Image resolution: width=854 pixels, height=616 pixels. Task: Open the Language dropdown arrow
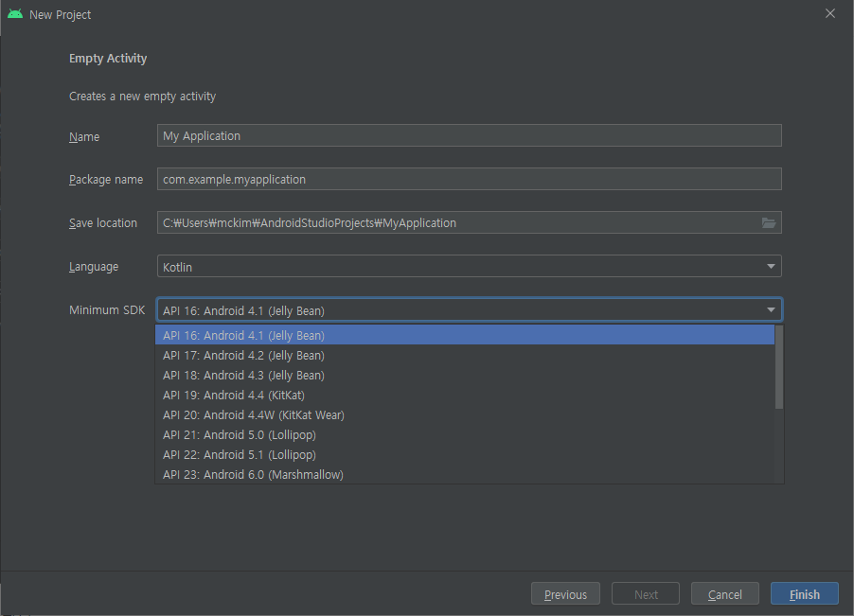tap(771, 266)
